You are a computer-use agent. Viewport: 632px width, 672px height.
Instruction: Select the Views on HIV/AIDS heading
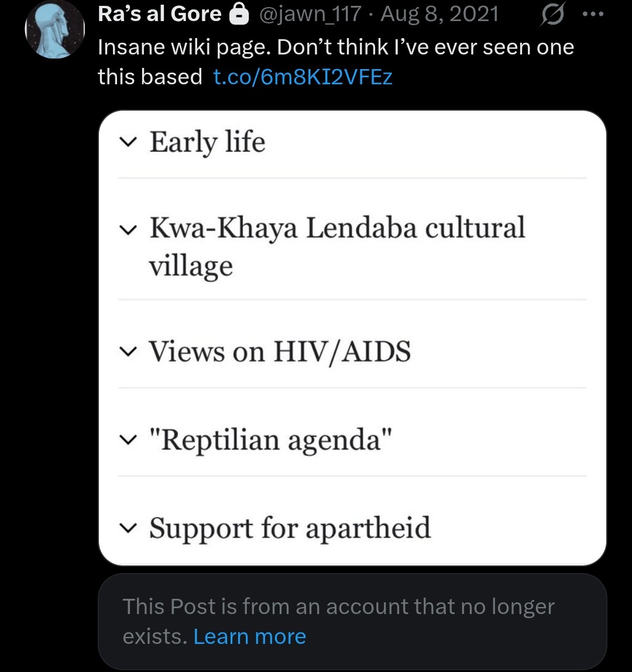pyautogui.click(x=280, y=352)
